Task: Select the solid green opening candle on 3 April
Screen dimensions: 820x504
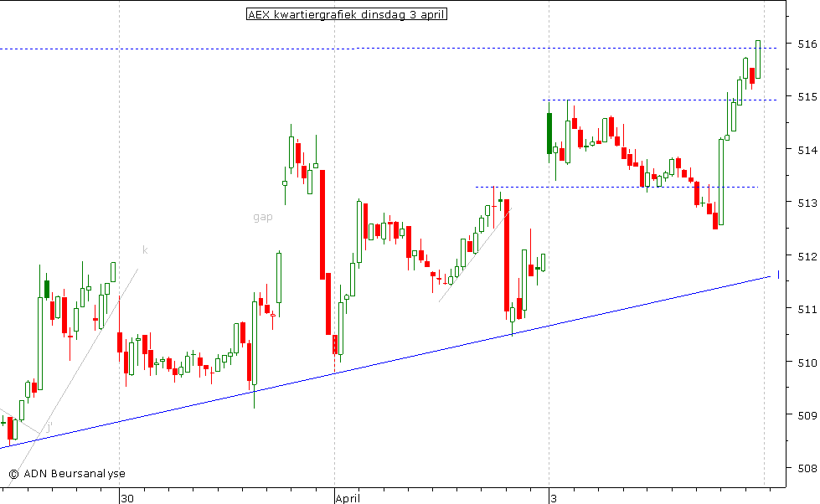Action: click(x=549, y=133)
